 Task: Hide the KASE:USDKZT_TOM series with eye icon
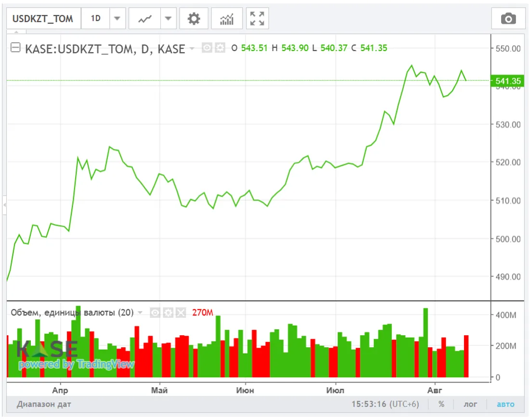[x=207, y=48]
